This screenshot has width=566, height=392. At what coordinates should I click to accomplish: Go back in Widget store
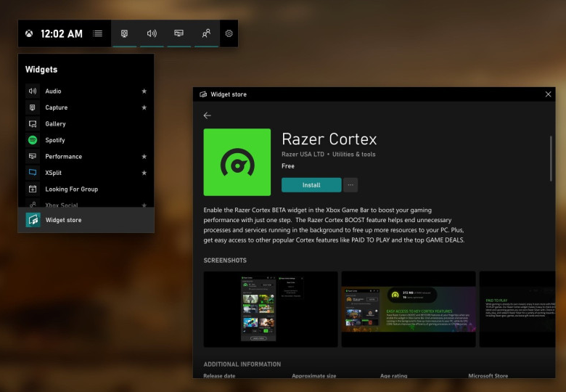pyautogui.click(x=208, y=115)
